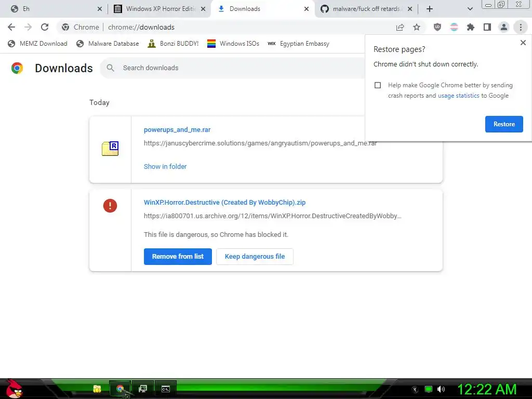Open the usage statistics link
The image size is (532, 399).
tap(459, 96)
